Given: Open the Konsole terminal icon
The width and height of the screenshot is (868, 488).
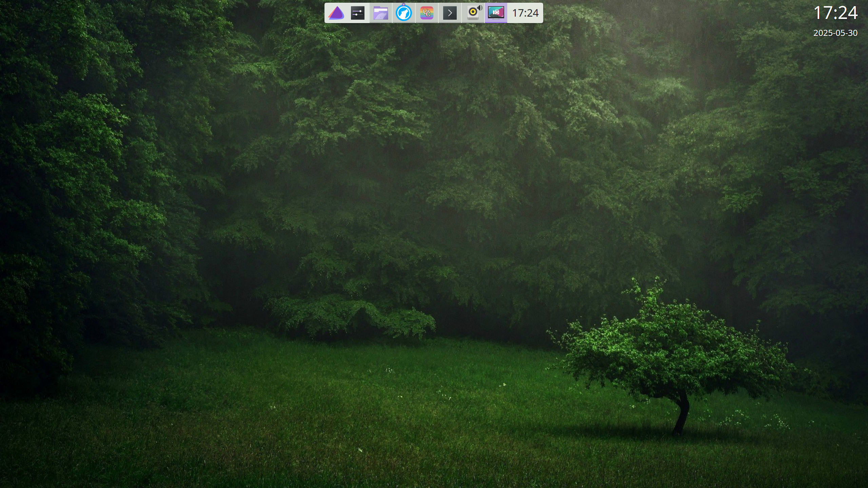Looking at the screenshot, I should coord(450,13).
